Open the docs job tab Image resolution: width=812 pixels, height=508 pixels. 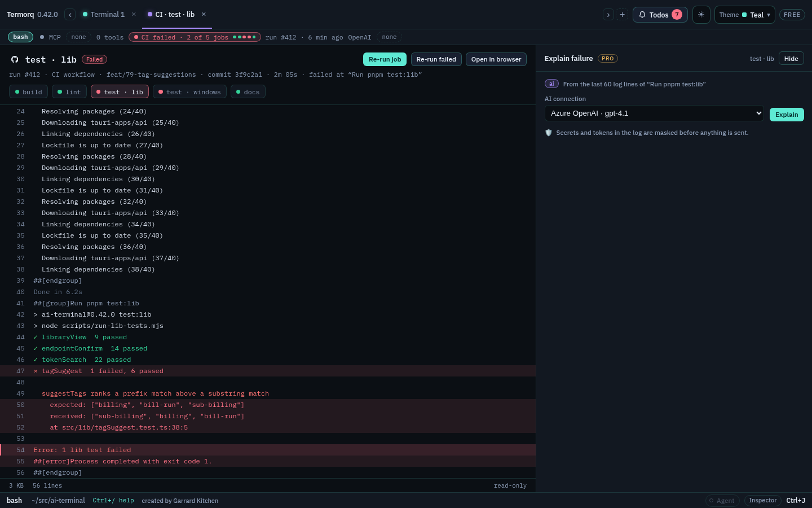pos(248,92)
